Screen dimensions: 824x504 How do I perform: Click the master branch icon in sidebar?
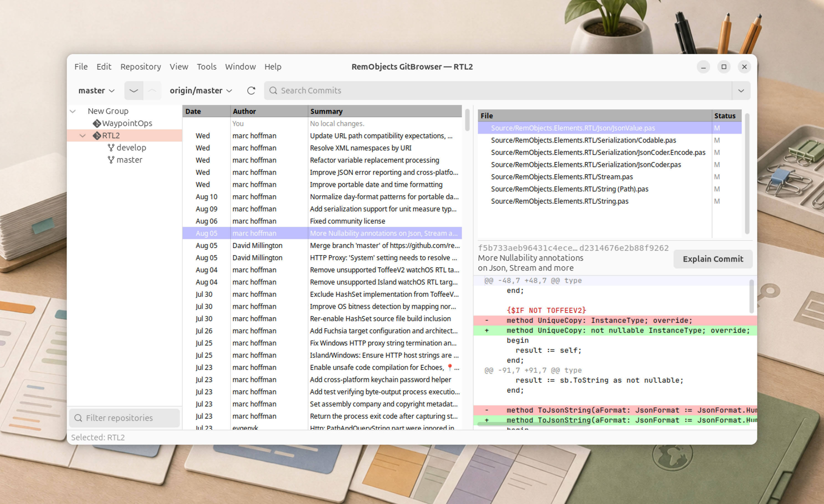tap(111, 160)
